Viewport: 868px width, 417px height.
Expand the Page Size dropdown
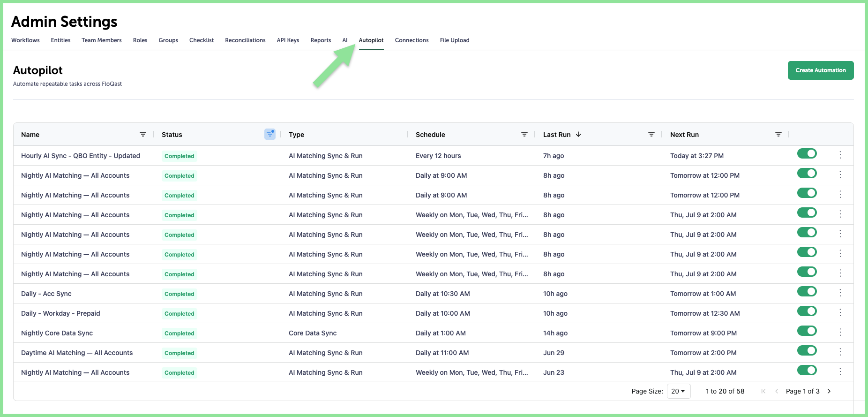pyautogui.click(x=679, y=391)
